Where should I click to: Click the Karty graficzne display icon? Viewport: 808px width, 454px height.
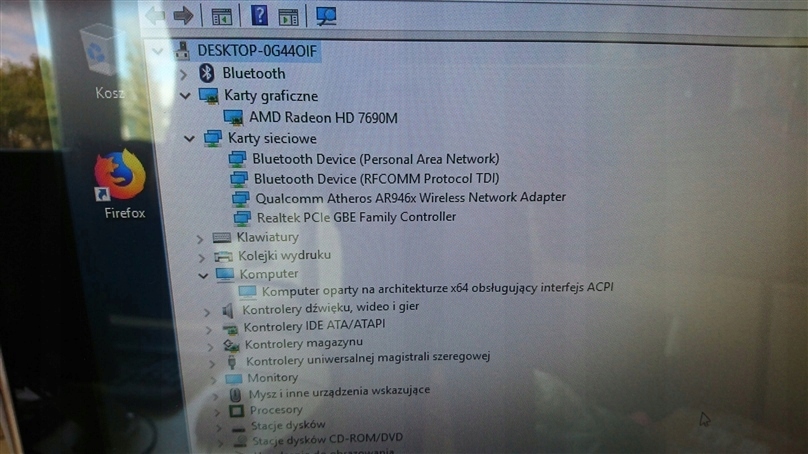(209, 96)
